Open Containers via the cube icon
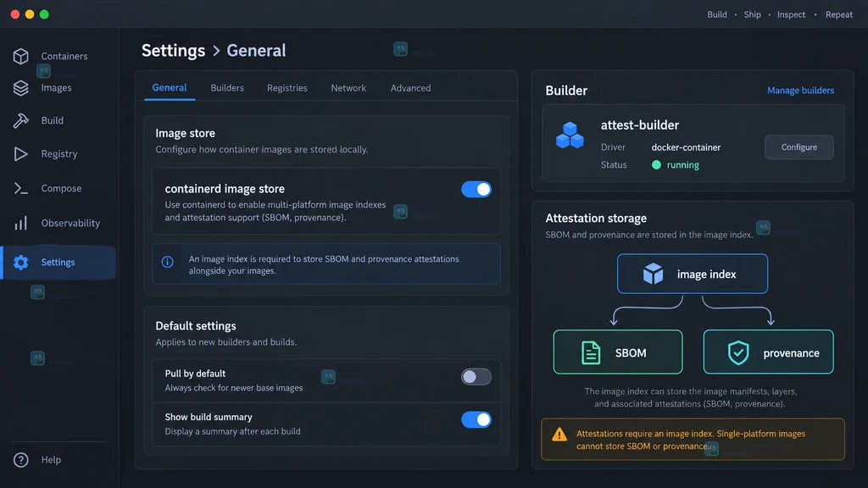This screenshot has height=488, width=868. coord(21,56)
